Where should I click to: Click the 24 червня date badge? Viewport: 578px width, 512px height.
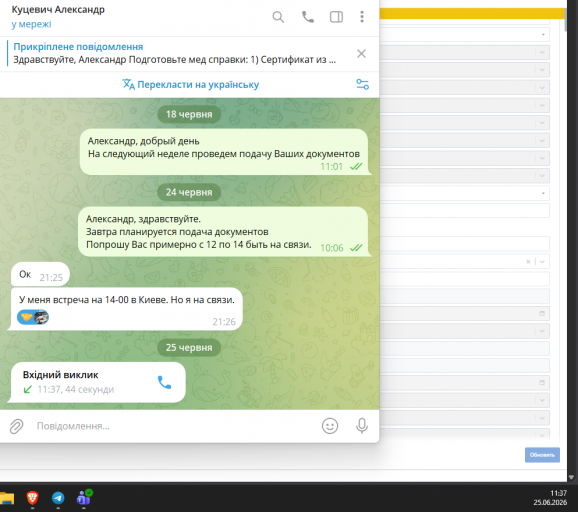coord(189,192)
